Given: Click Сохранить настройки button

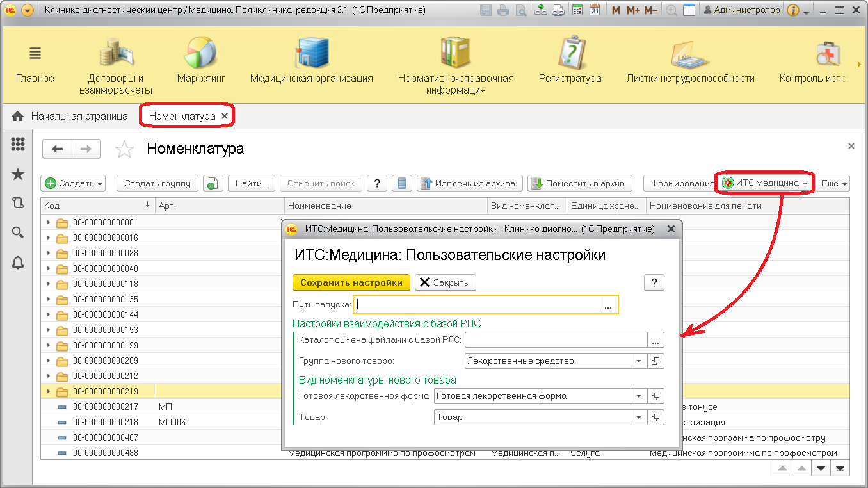Looking at the screenshot, I should coord(351,282).
